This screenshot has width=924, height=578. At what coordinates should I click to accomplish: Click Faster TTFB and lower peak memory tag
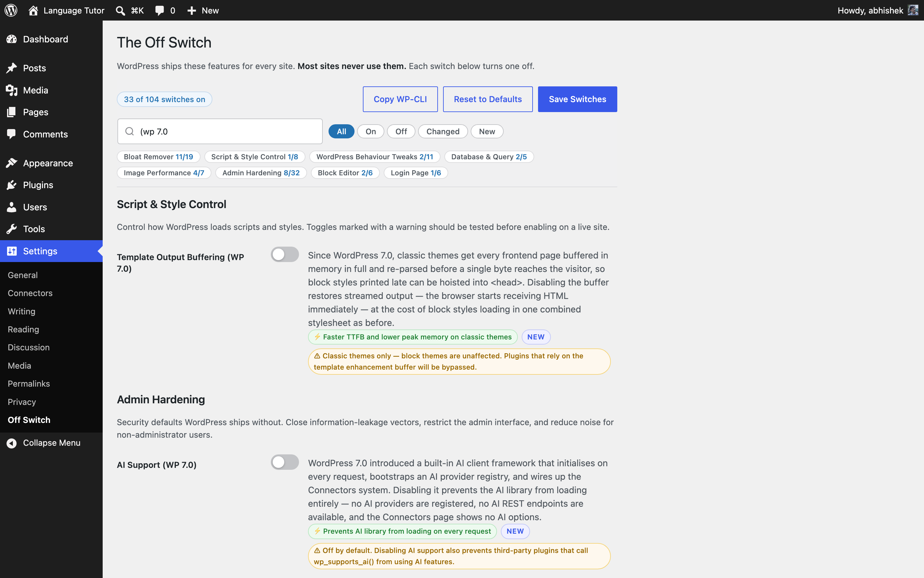coord(413,337)
